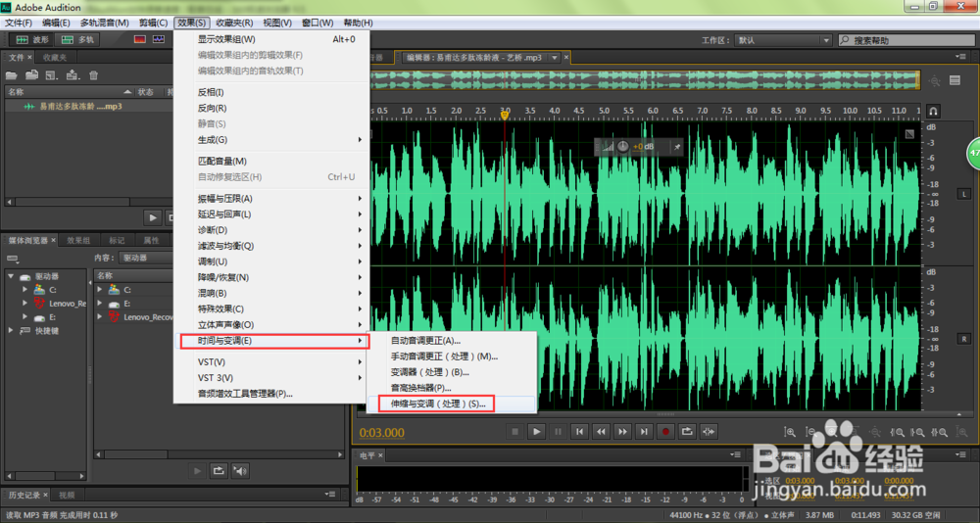Open the 文件(F) menu
The height and width of the screenshot is (523, 980).
19,24
